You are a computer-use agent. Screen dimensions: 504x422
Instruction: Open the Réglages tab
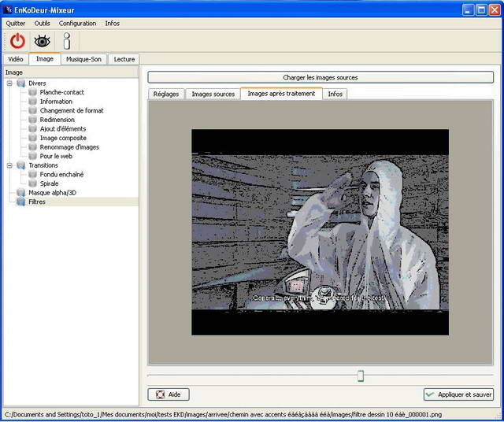pos(166,94)
